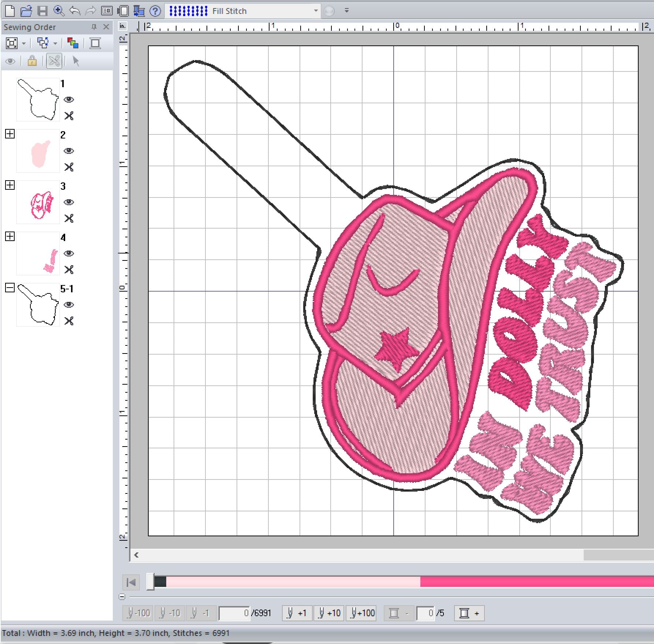Image resolution: width=654 pixels, height=644 pixels.
Task: Toggle visibility of sewing order item 4
Action: pyautogui.click(x=69, y=253)
